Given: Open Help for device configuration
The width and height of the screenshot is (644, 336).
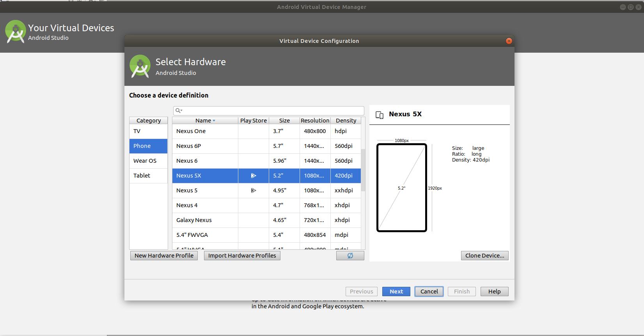Looking at the screenshot, I should click(495, 292).
